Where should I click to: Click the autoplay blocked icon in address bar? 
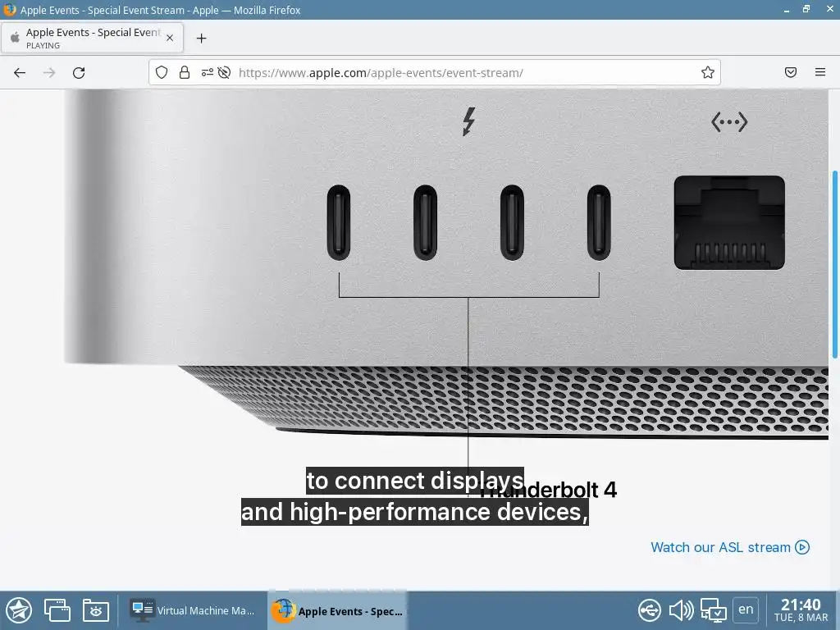[225, 72]
